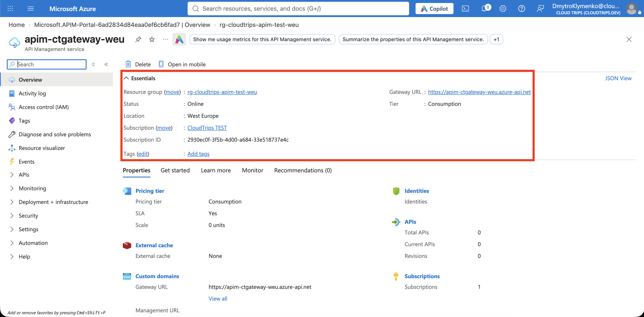Open the portal hamburger menu
This screenshot has width=644, height=317.
[30, 9]
